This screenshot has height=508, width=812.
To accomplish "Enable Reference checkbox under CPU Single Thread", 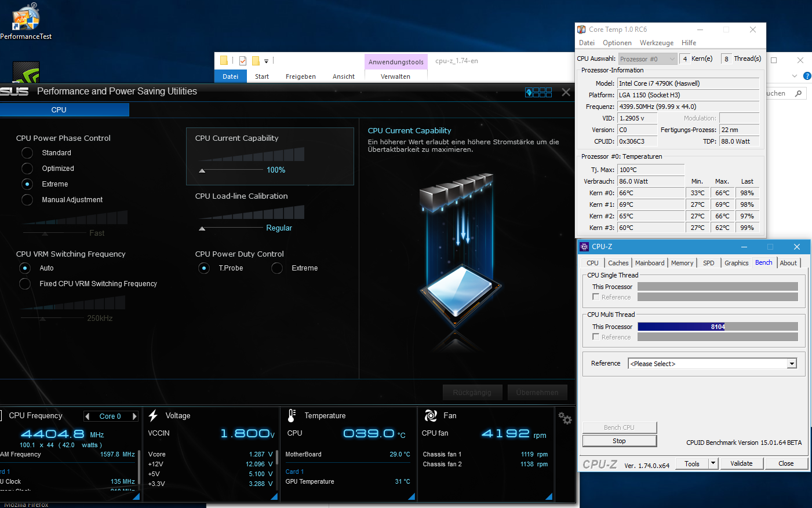I will (x=596, y=297).
